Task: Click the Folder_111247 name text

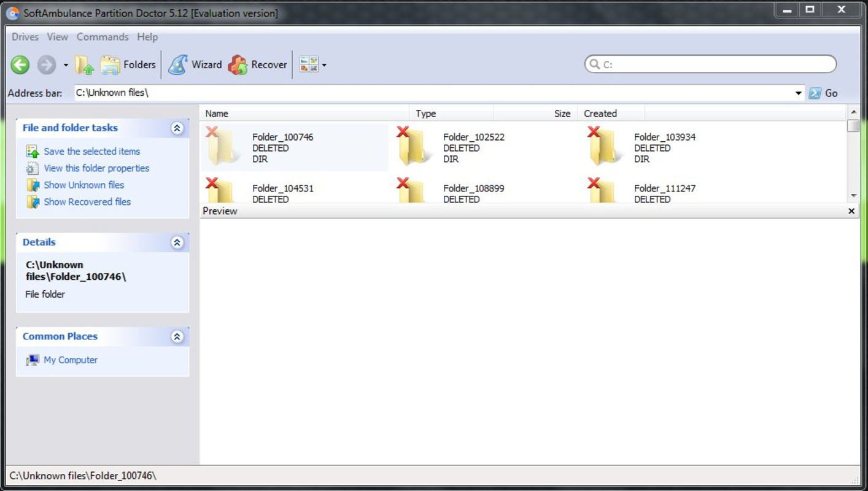Action: coord(665,188)
